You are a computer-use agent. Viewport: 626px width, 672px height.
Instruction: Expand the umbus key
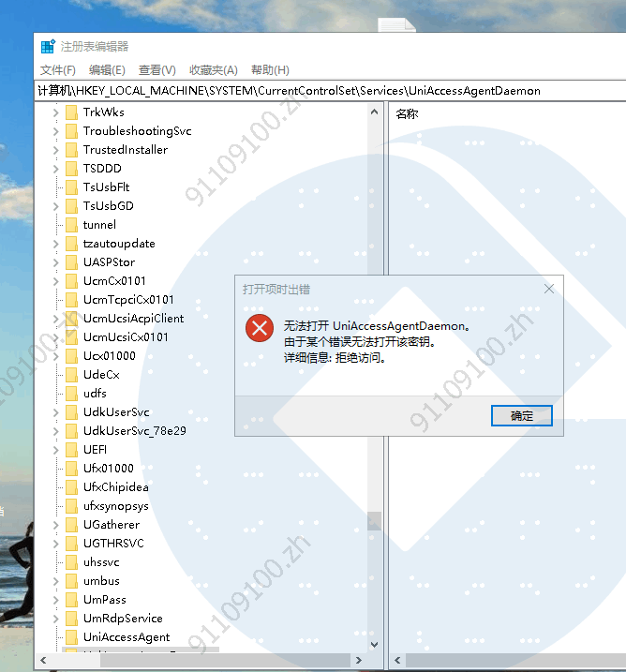pyautogui.click(x=55, y=581)
